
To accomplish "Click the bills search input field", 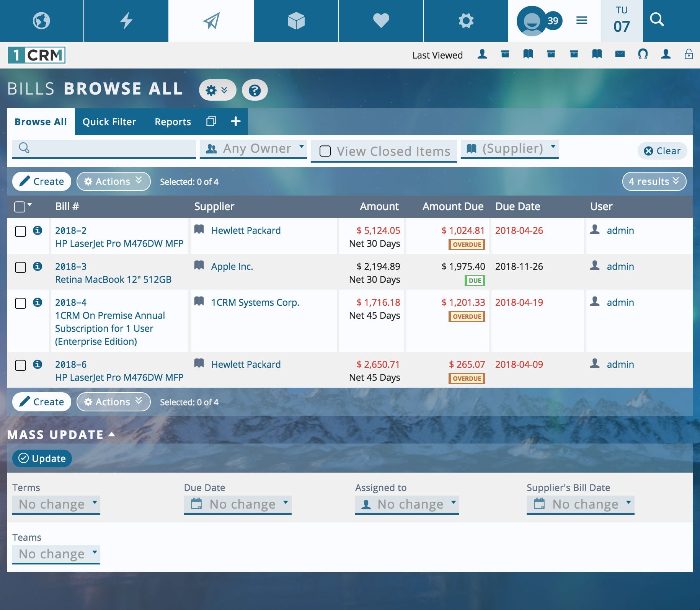I will tap(104, 148).
